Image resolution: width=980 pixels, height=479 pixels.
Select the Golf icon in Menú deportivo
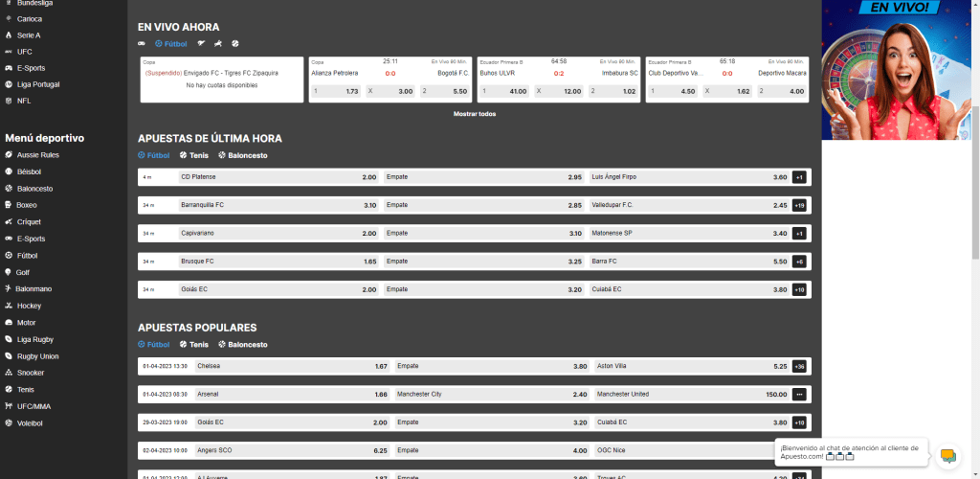tap(8, 272)
